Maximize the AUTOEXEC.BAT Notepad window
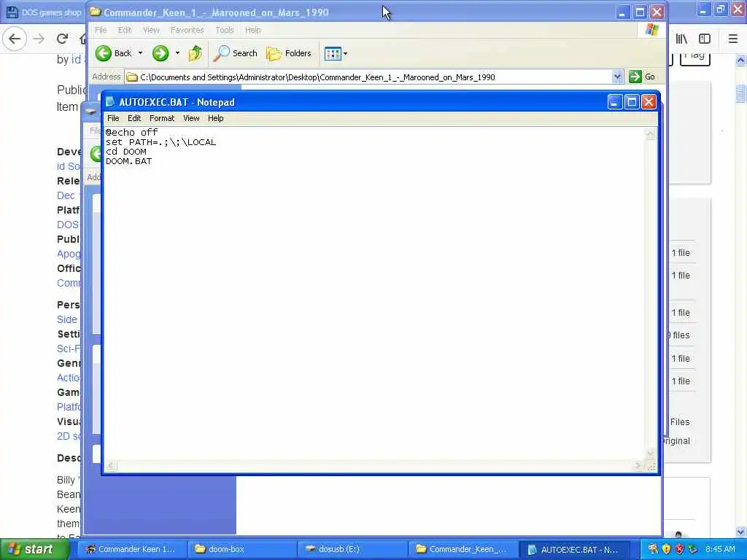The width and height of the screenshot is (747, 560). coord(632,102)
